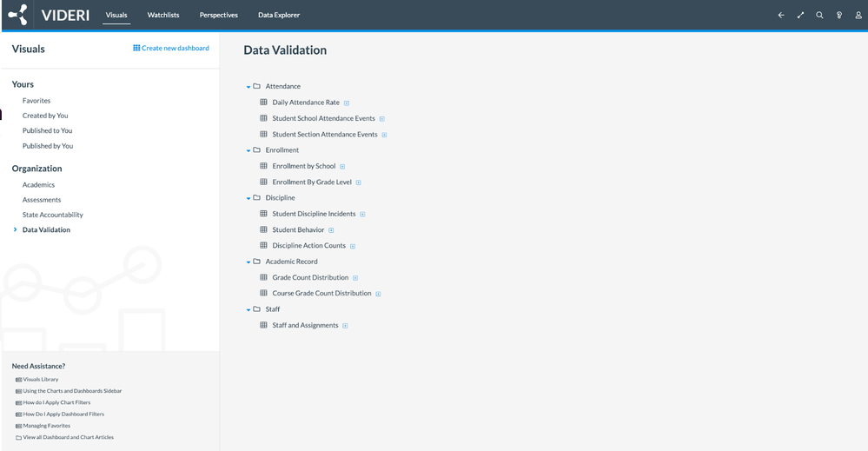
Task: Open Course Grade Count Distribution report
Action: pos(321,294)
